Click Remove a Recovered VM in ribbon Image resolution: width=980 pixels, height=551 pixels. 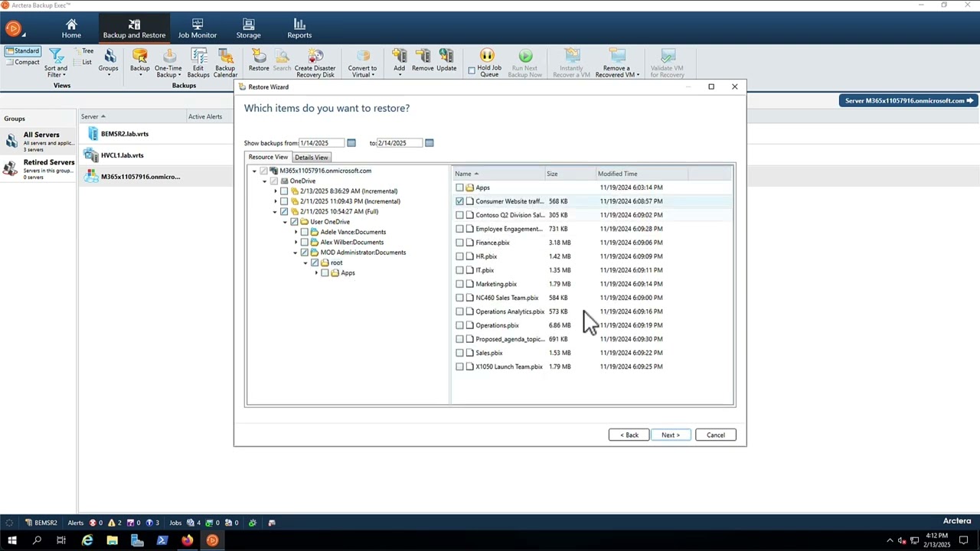tap(617, 63)
